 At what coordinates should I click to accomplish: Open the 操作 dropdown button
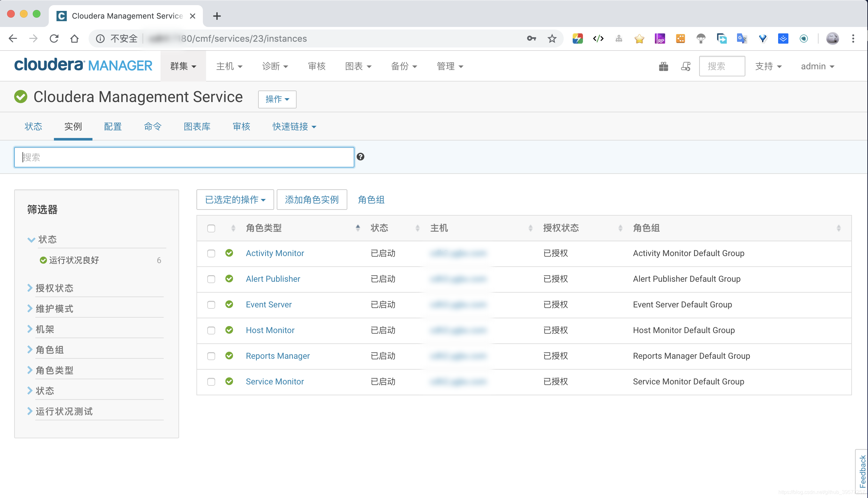pyautogui.click(x=277, y=99)
